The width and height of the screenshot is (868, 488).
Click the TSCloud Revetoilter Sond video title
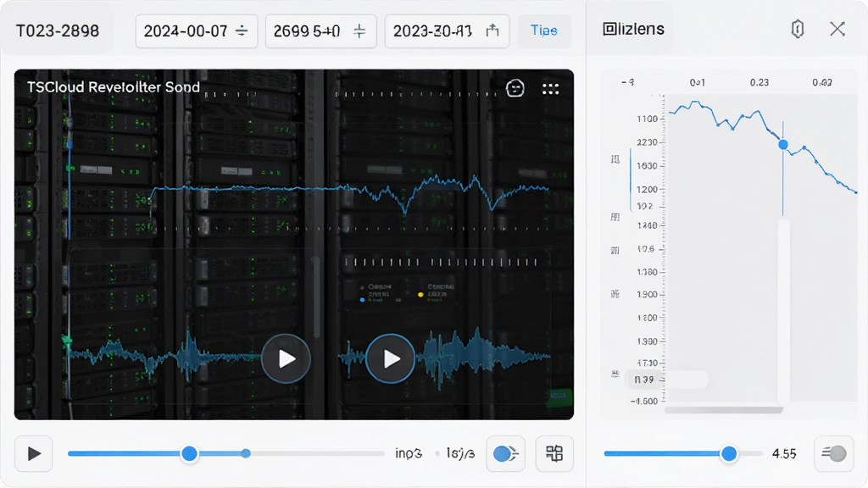click(x=114, y=87)
